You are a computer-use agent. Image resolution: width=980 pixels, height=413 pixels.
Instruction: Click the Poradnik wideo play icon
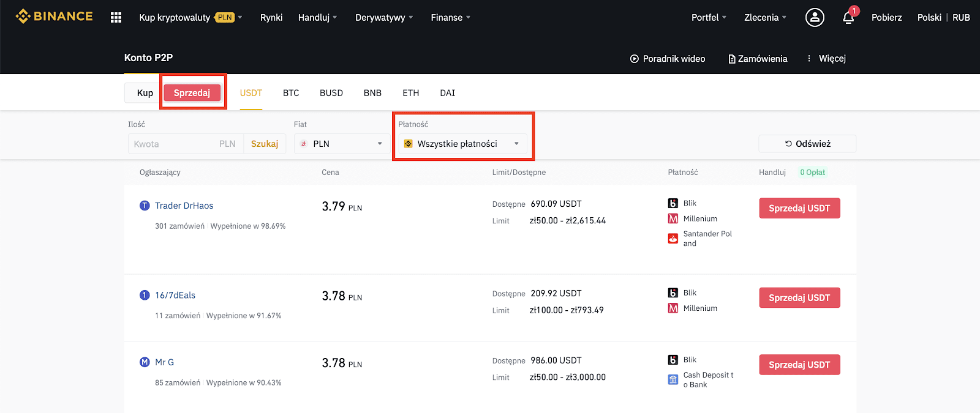click(635, 59)
